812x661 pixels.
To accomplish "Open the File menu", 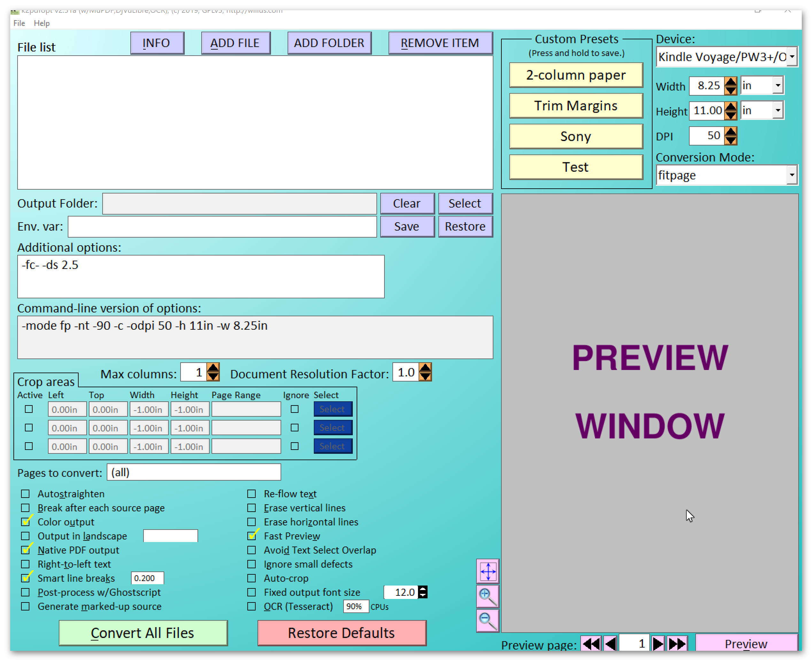I will [x=19, y=23].
